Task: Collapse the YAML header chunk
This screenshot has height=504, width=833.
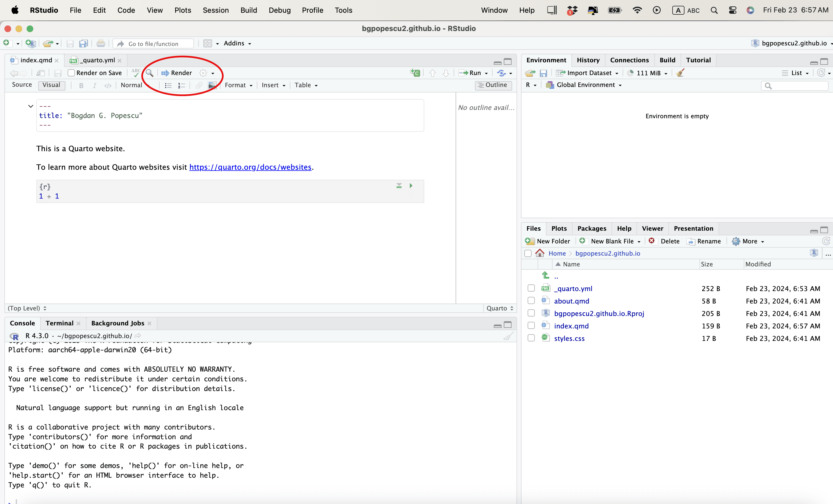Action: tap(30, 106)
